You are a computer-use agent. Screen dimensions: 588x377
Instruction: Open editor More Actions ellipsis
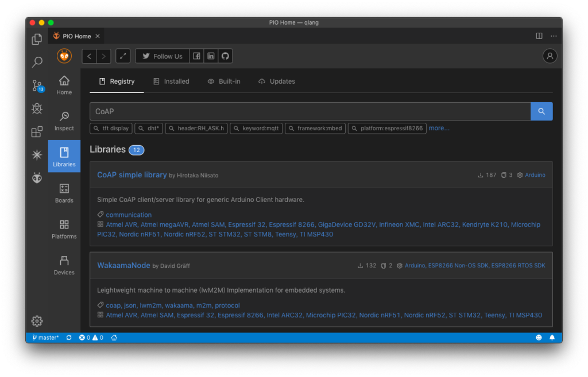coord(554,36)
